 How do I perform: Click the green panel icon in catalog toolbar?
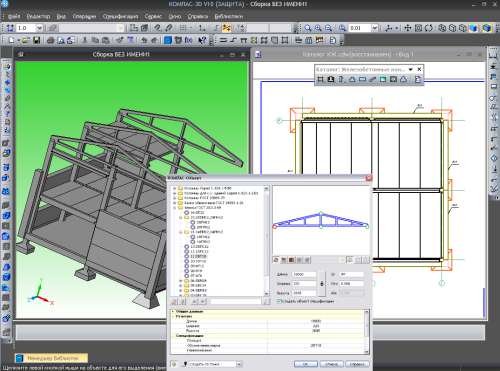[383, 79]
